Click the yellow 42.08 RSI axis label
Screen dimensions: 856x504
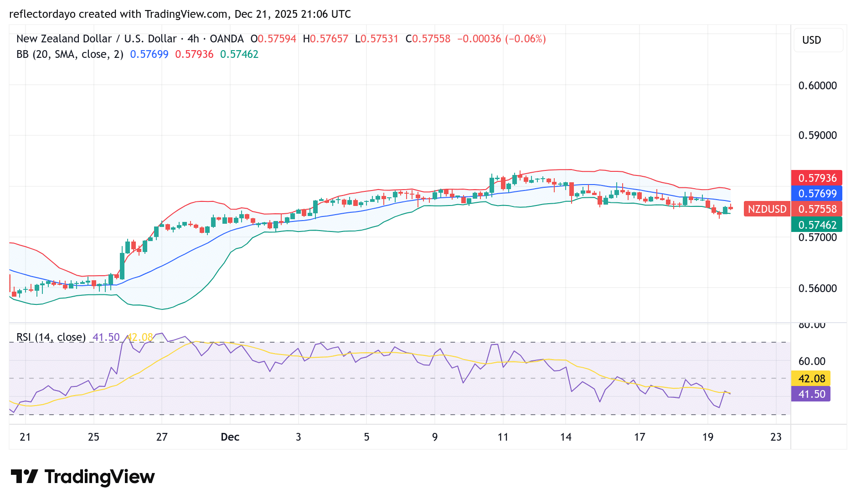[811, 378]
